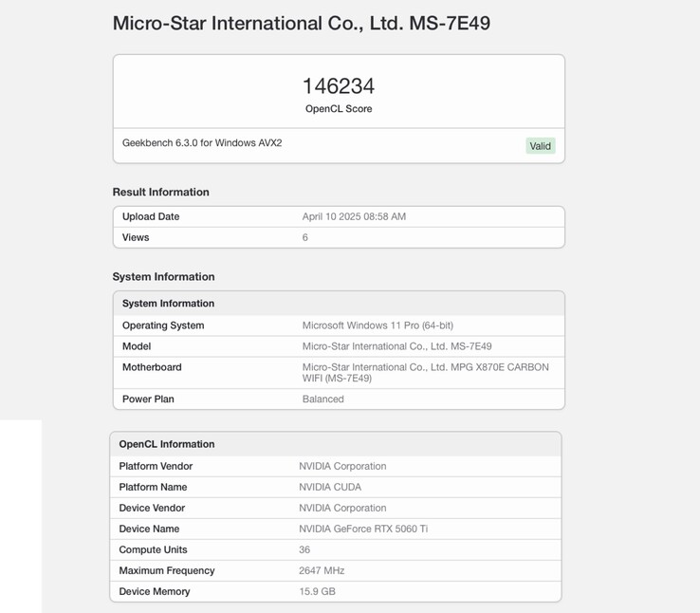Click the Result Information section heading
Screen dimensions: 700x613
pos(160,192)
